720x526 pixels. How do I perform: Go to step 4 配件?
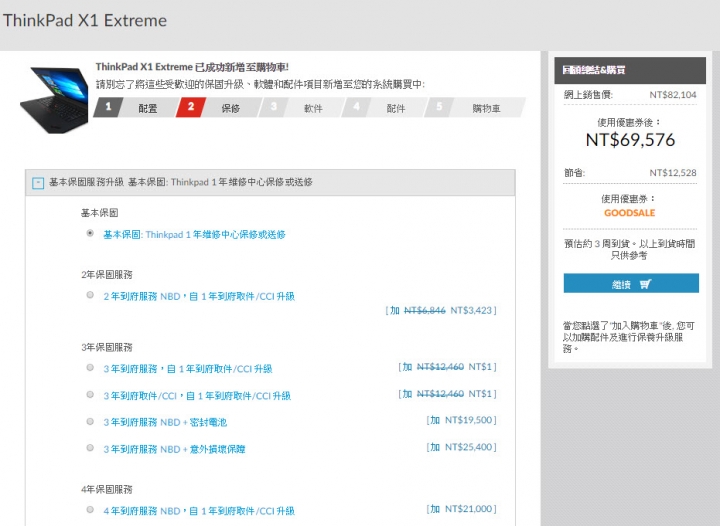click(x=383, y=108)
